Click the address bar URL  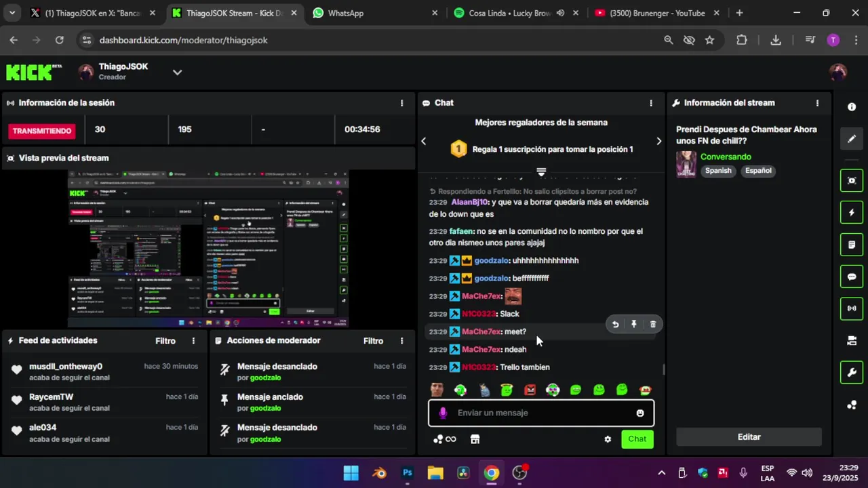coord(183,40)
